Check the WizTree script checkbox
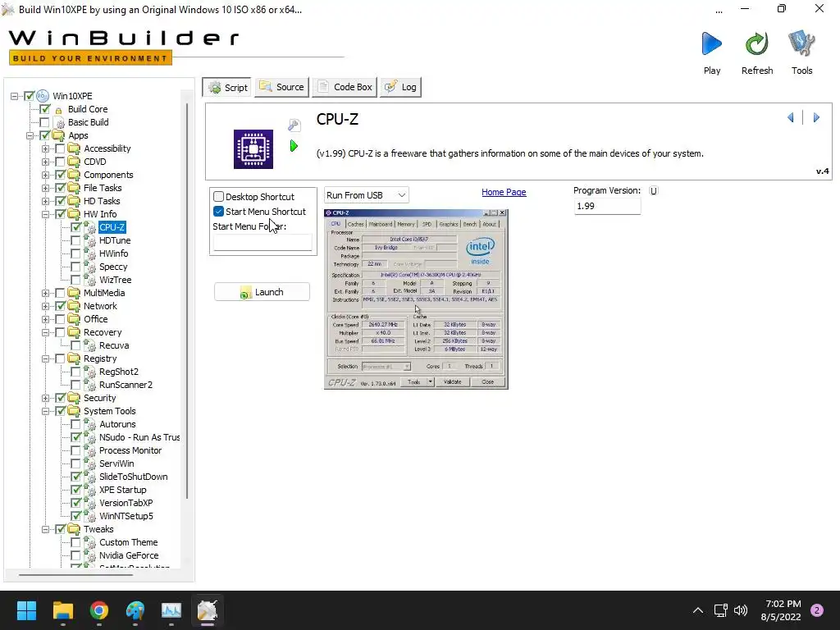Screen dimensions: 840x630 point(76,280)
